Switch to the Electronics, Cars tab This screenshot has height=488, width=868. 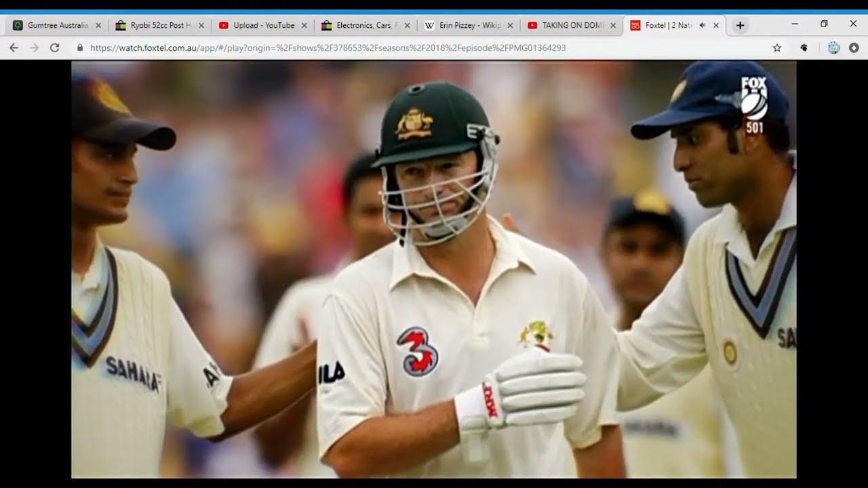pos(367,25)
